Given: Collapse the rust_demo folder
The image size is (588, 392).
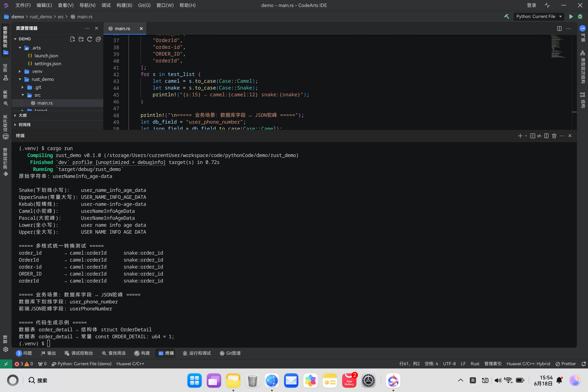Looking at the screenshot, I should coord(20,79).
